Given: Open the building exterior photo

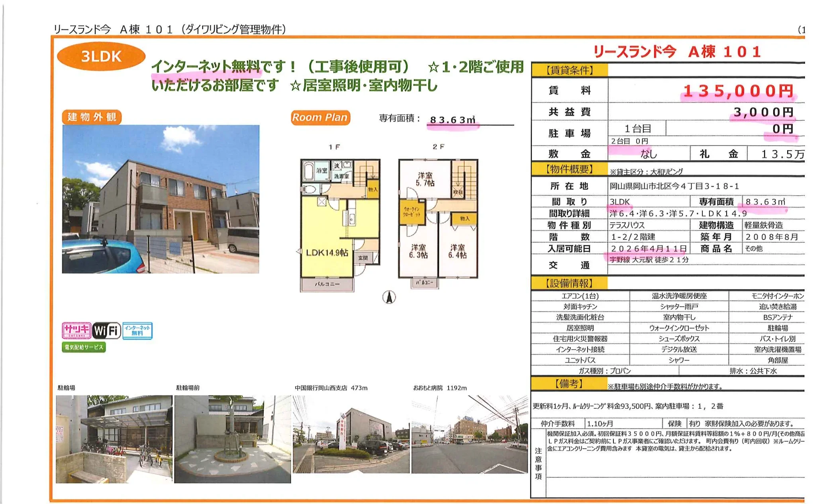Looking at the screenshot, I should pos(161,199).
